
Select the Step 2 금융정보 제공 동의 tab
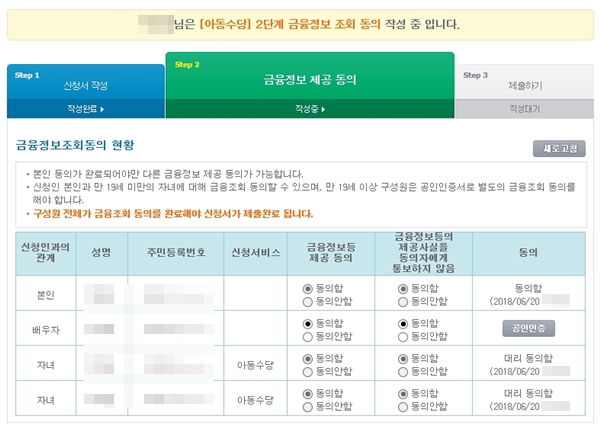tap(309, 77)
